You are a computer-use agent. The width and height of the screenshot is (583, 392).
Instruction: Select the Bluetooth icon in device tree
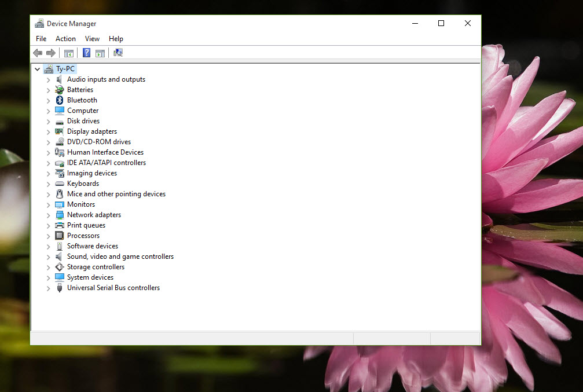click(x=59, y=100)
